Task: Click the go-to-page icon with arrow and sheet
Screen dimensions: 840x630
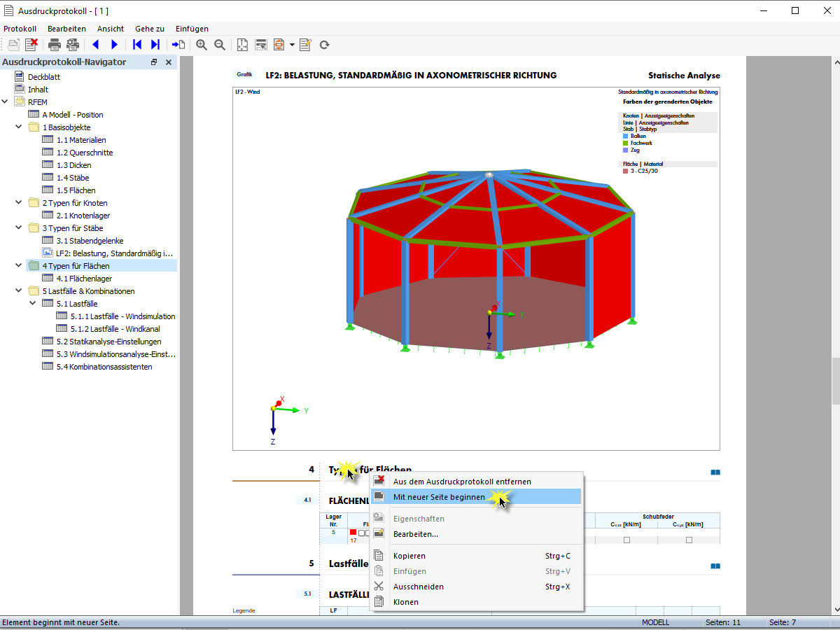Action: point(178,45)
